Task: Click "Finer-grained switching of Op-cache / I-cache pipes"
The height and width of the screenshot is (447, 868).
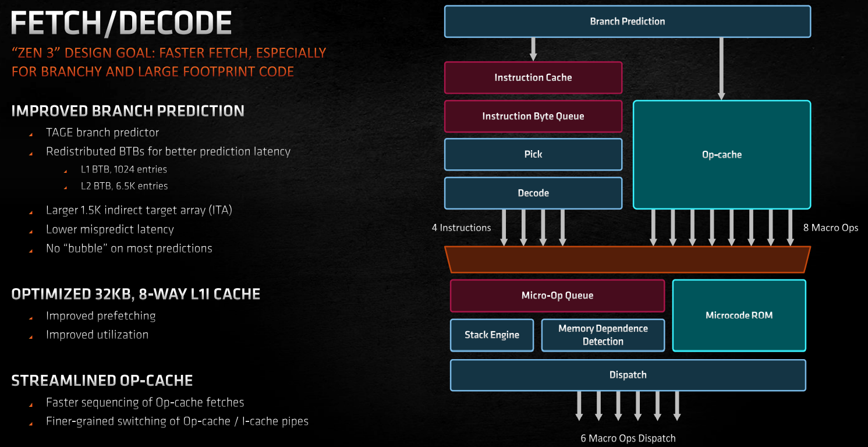Action: point(177,421)
